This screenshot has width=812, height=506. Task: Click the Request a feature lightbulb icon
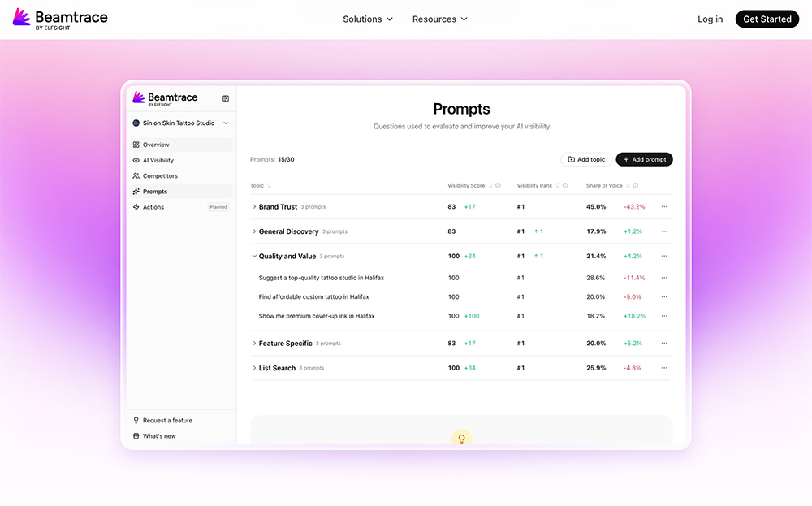pos(136,421)
